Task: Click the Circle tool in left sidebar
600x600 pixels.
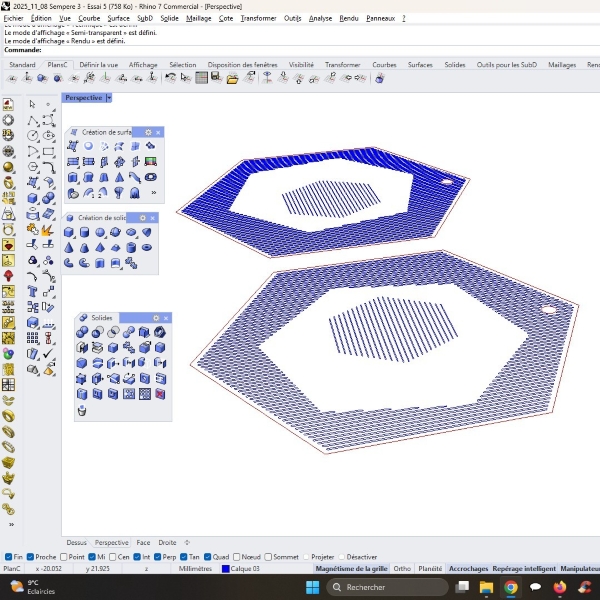Action: [x=32, y=136]
